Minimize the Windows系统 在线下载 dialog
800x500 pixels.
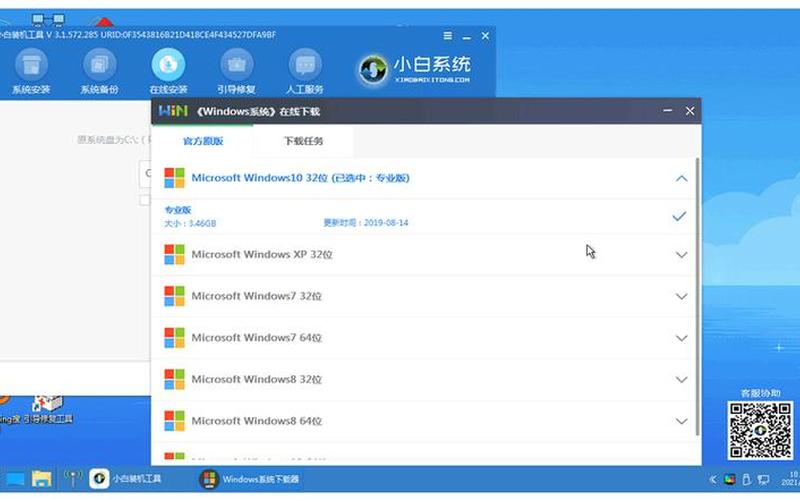(x=667, y=111)
